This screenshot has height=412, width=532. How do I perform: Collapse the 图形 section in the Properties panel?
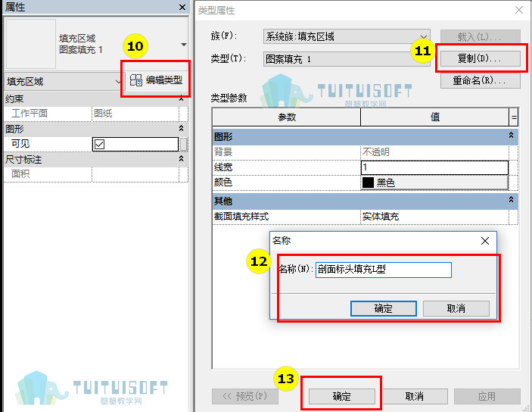(x=181, y=129)
